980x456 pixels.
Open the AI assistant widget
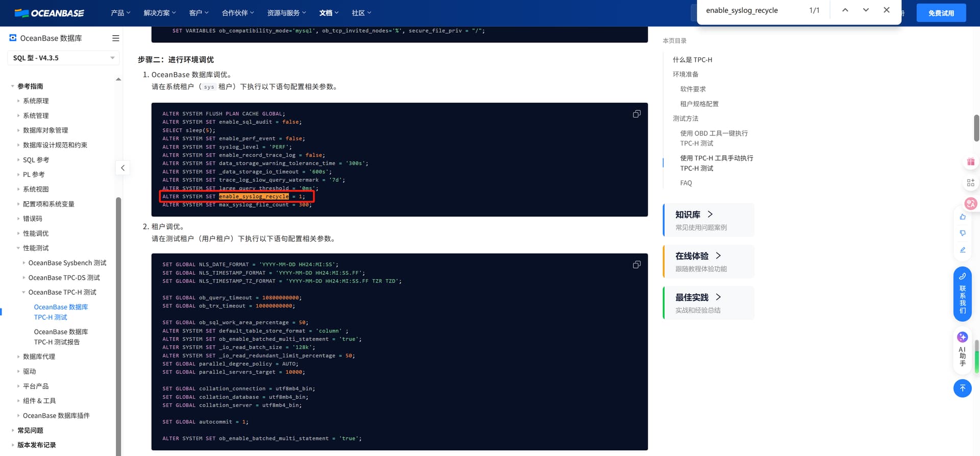coord(963,349)
